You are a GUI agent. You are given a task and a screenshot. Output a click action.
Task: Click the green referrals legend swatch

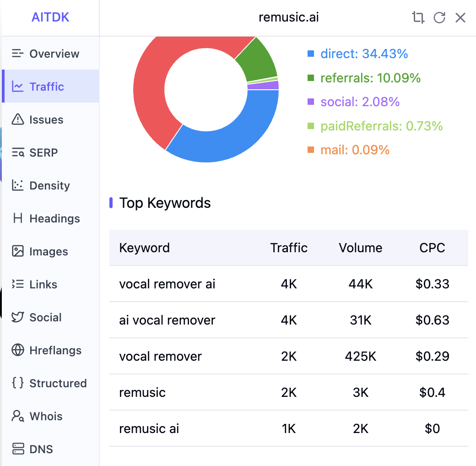(x=311, y=78)
